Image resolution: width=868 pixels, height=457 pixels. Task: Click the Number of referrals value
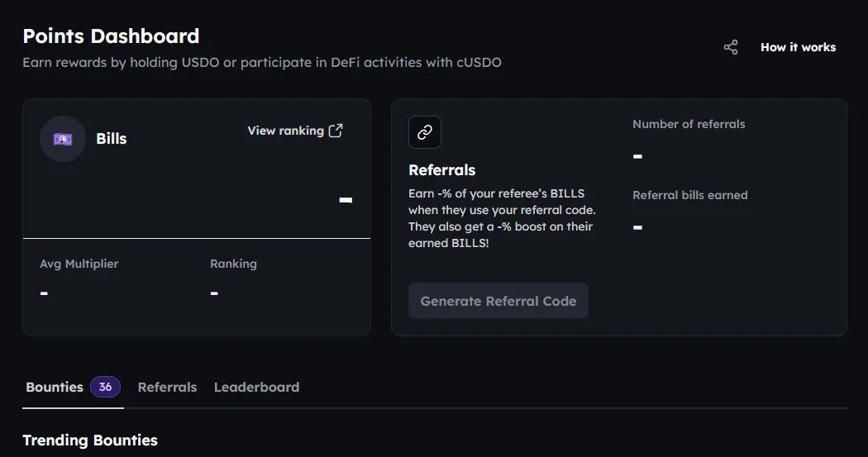637,156
